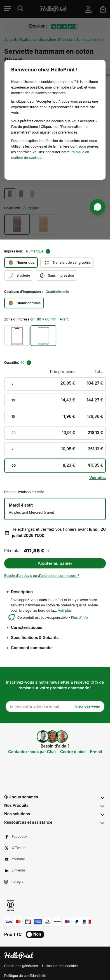Image resolution: width=110 pixels, height=980 pixels.
Task: Open the hamburger menu icon
Action: 7,8
